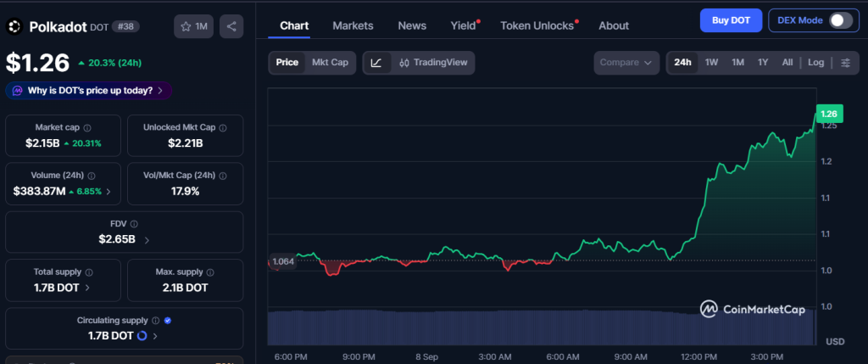Switch chart to Price view
Viewport: 868px width, 364px height.
(287, 63)
